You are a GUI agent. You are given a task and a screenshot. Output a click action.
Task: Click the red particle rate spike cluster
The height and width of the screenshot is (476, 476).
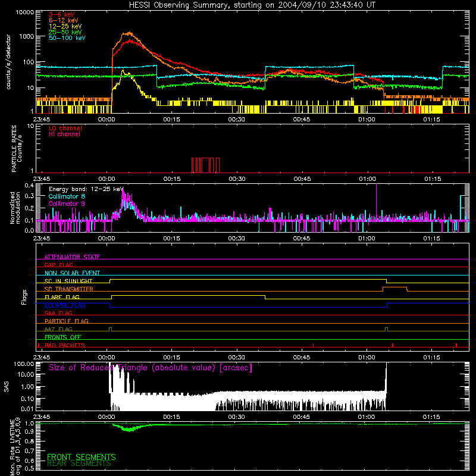(x=205, y=165)
